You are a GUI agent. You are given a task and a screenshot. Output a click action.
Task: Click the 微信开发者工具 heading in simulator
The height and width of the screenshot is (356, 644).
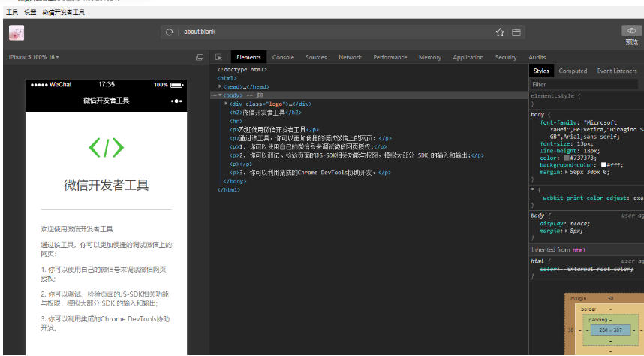106,185
